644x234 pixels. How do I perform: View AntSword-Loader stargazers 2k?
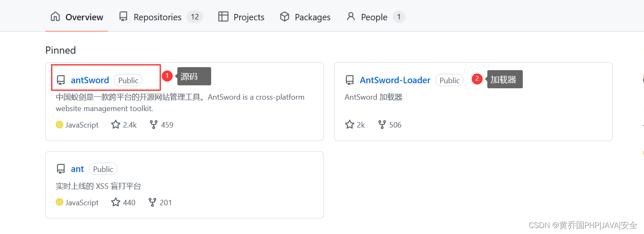click(x=355, y=125)
